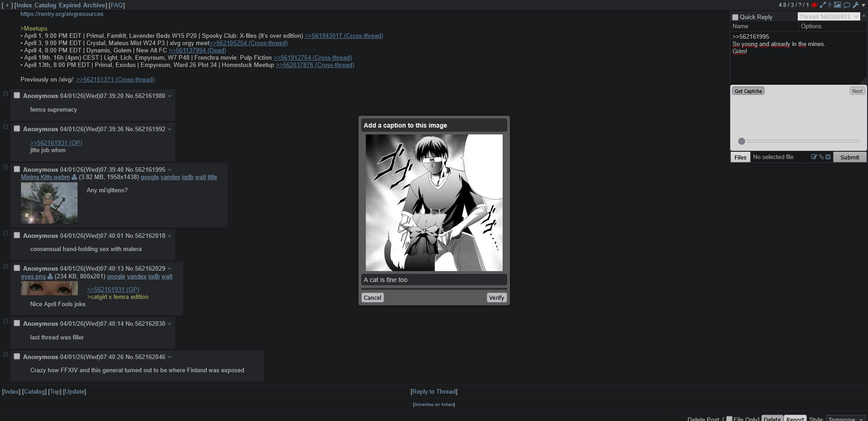Open post menu arrow for No.562162029
The image size is (868, 421).
[170, 268]
